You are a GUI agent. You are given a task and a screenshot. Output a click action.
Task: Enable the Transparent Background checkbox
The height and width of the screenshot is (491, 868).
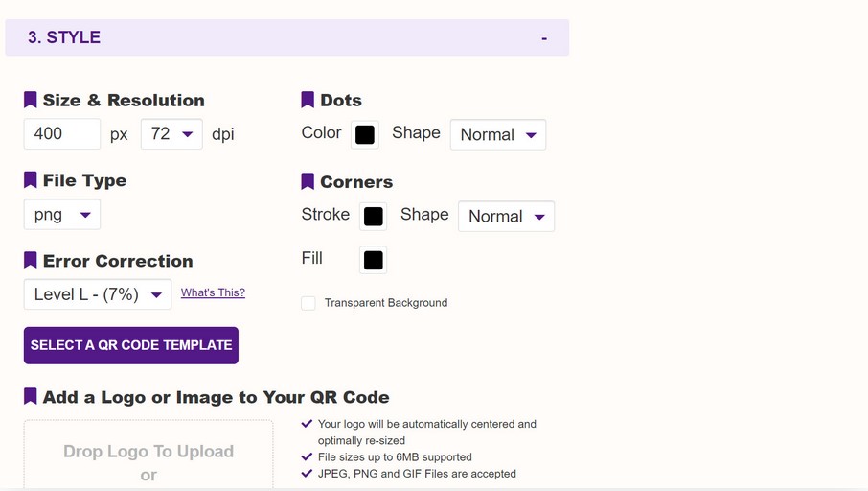[x=308, y=303]
